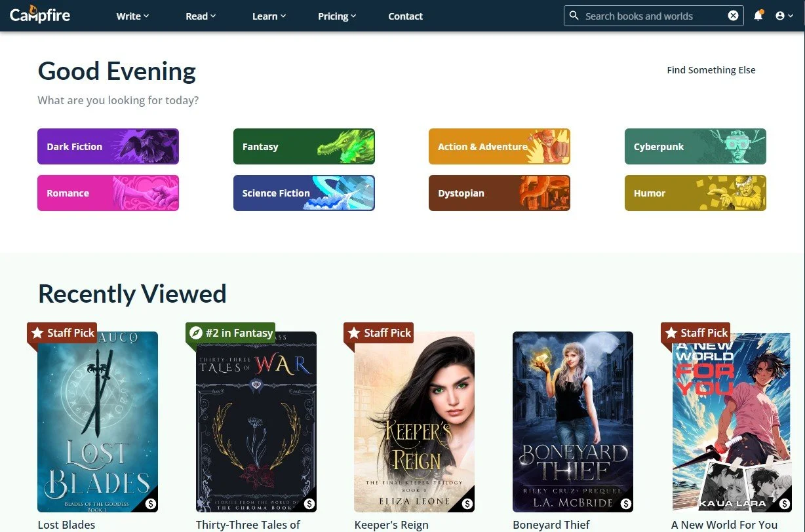The height and width of the screenshot is (532, 805).
Task: Click the dollar icon on A New World For You cover
Action: point(785,504)
